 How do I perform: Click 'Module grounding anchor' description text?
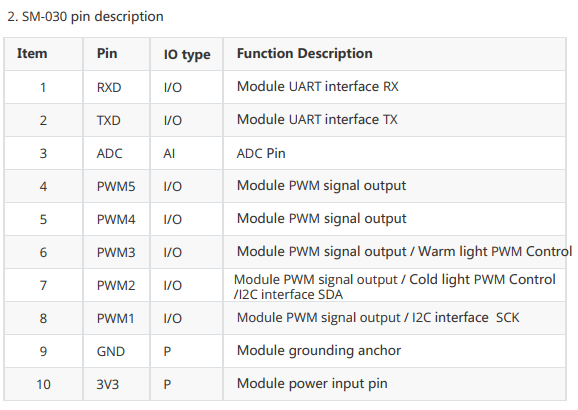[x=319, y=351]
